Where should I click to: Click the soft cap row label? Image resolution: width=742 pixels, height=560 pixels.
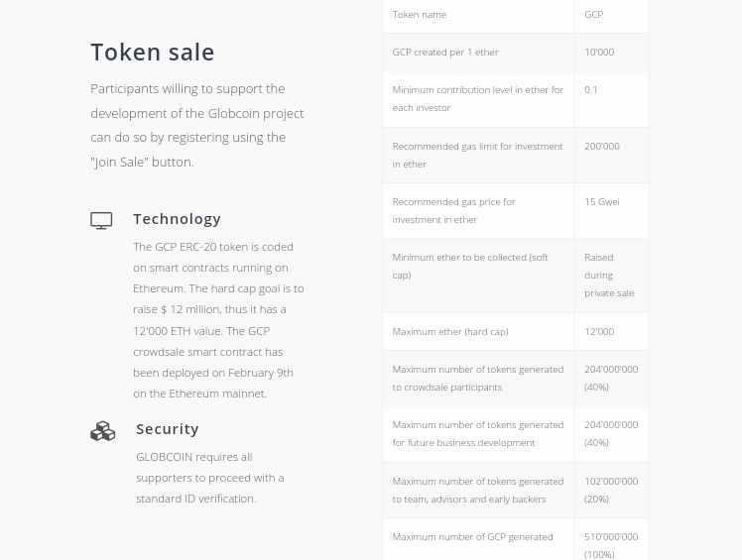click(x=470, y=267)
